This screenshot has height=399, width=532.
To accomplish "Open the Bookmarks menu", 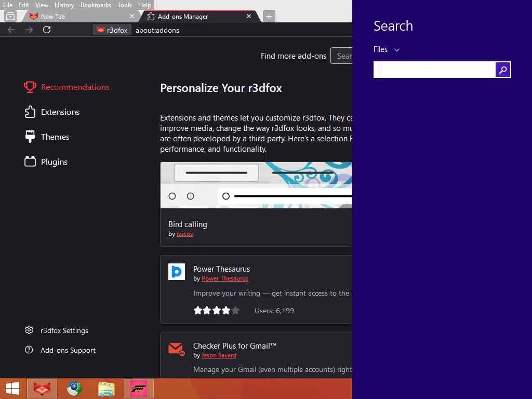I will [x=96, y=5].
